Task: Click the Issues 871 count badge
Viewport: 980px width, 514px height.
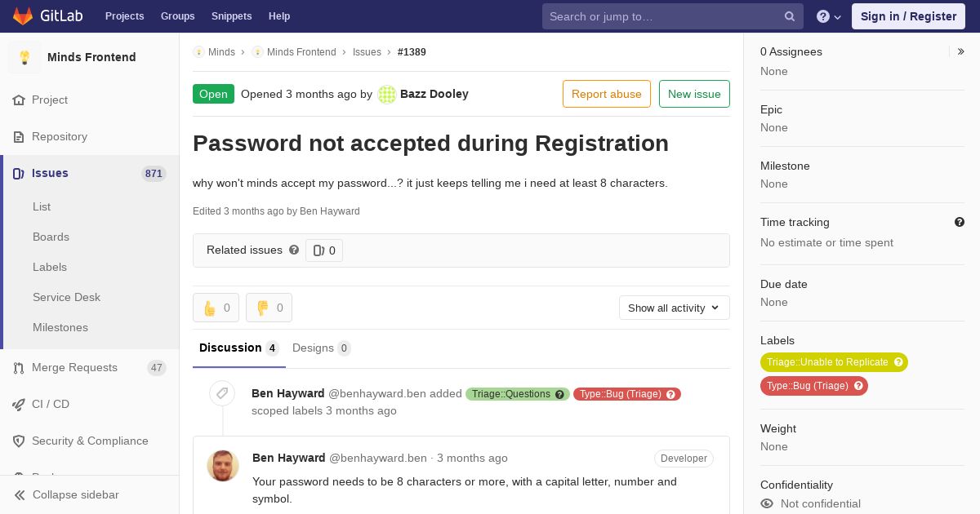Action: coord(154,173)
